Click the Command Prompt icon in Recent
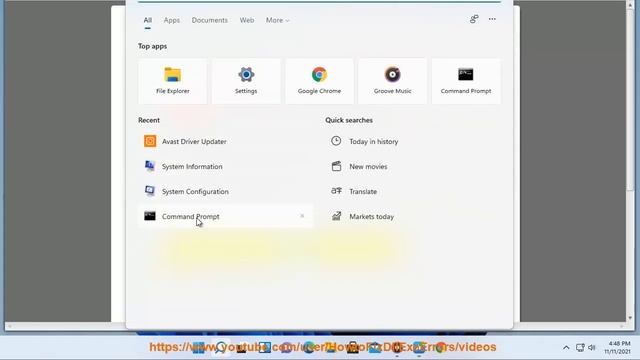The image size is (640, 360). click(150, 216)
